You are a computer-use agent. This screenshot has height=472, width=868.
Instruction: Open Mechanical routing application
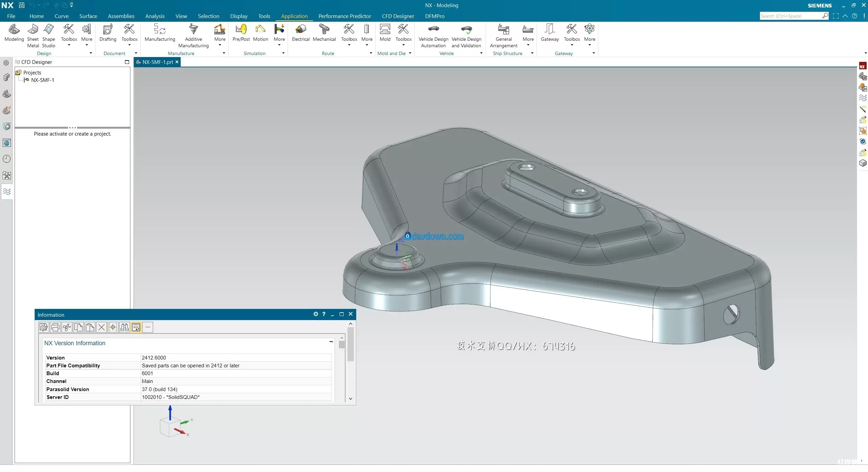324,33
